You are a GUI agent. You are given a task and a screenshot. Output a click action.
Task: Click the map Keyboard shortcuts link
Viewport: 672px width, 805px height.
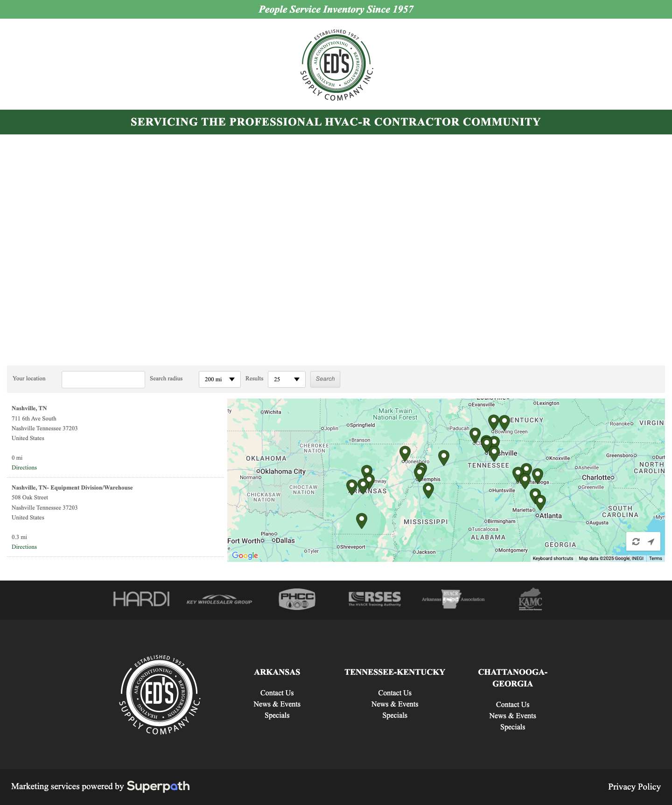click(x=553, y=559)
